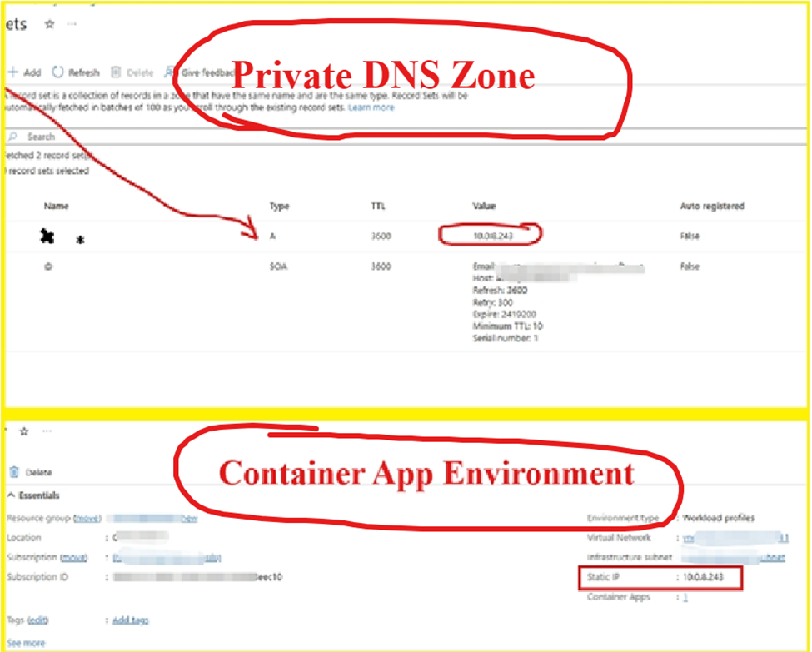812x652 pixels.
Task: Click the Learn more link
Action: (x=371, y=107)
